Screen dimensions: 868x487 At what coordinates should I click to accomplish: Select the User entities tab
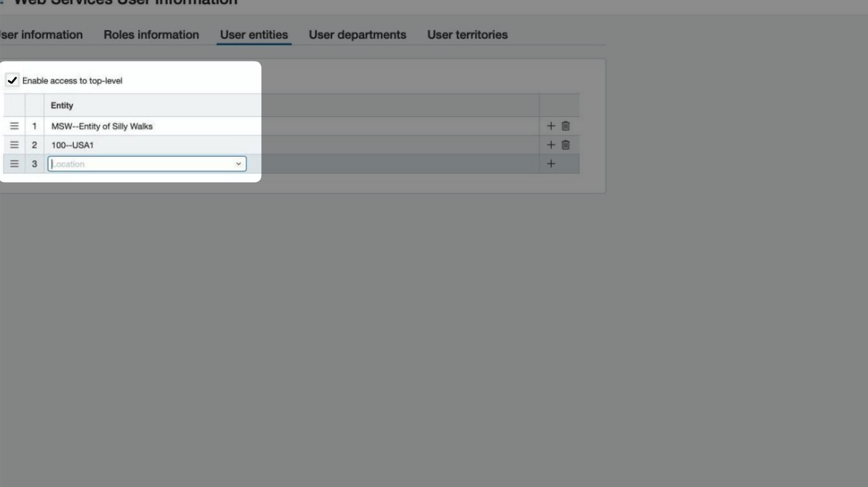click(x=254, y=35)
